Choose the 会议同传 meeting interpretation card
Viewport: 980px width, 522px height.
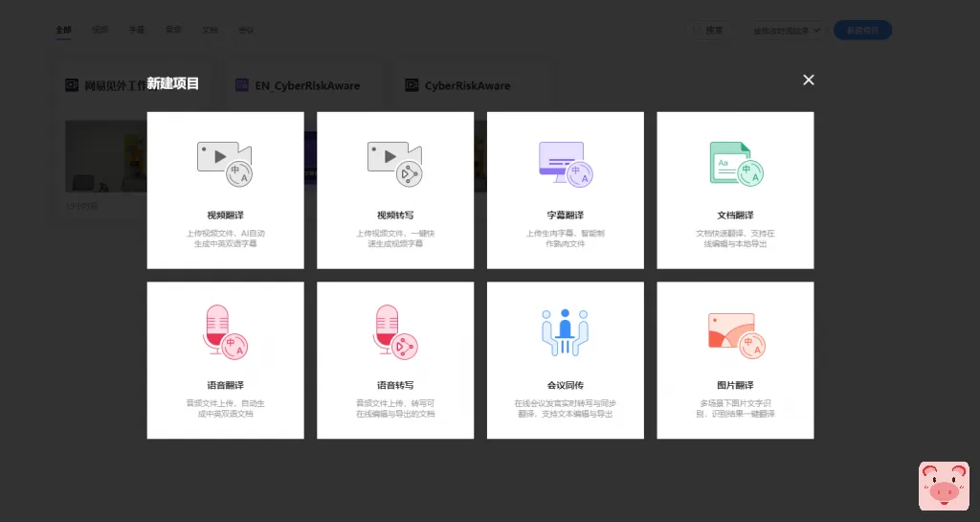[565, 360]
